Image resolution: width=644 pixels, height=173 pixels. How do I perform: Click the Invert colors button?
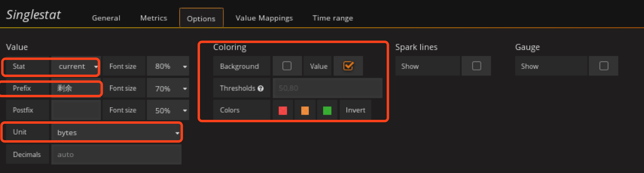tap(355, 110)
